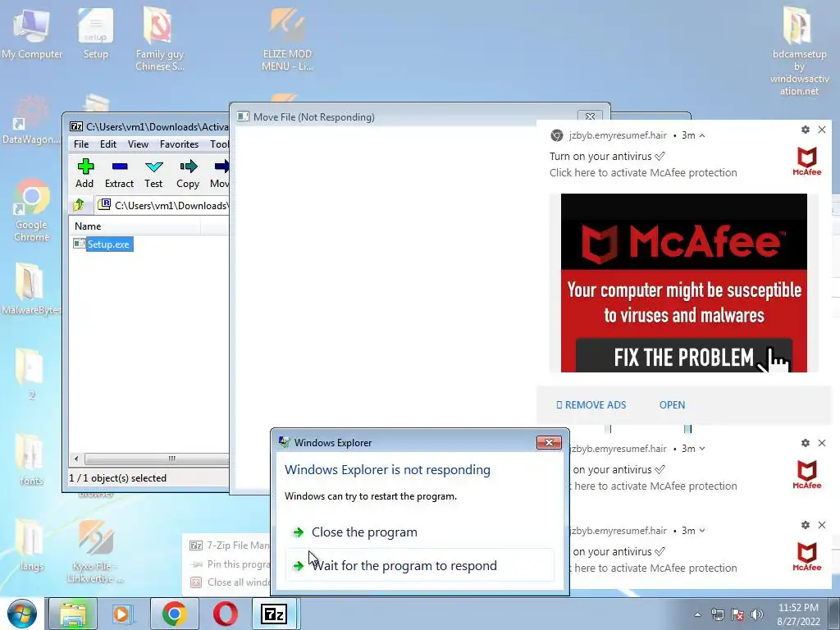Select Kyxo File Linkvertise desktop icon

(x=95, y=552)
